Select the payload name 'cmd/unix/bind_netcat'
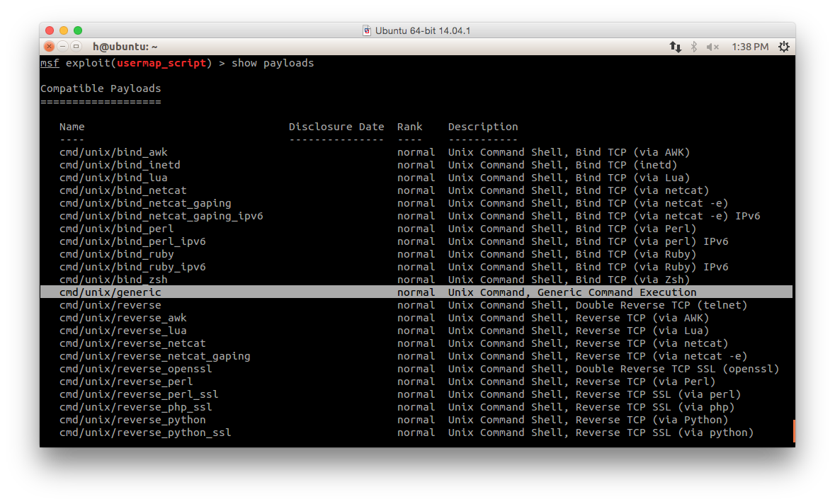The height and width of the screenshot is (504, 835). [123, 190]
